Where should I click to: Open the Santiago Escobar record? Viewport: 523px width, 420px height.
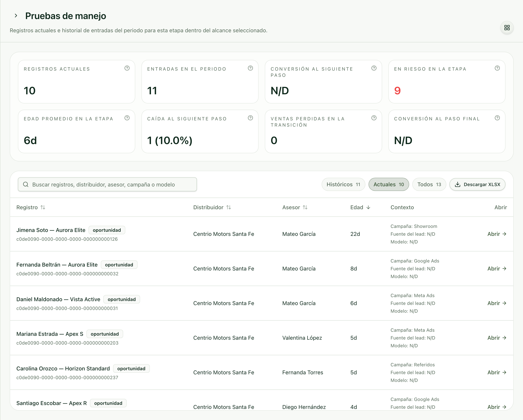(x=497, y=407)
